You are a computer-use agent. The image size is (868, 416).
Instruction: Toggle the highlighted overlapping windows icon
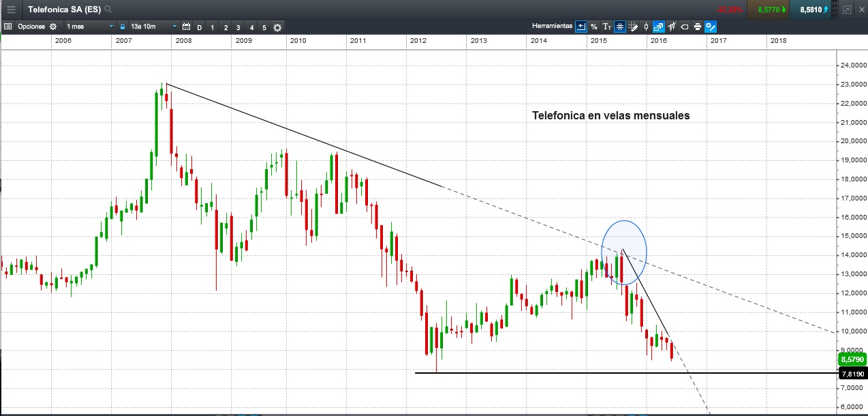click(x=659, y=27)
